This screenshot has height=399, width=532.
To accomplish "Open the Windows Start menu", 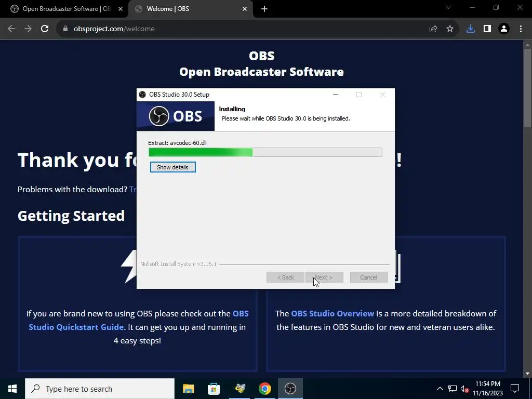I will pyautogui.click(x=12, y=389).
